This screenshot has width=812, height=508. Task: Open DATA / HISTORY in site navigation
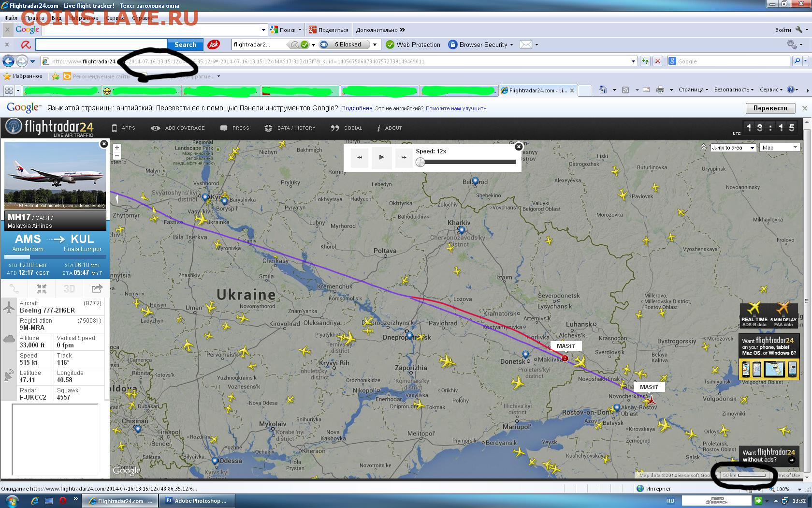(290, 128)
